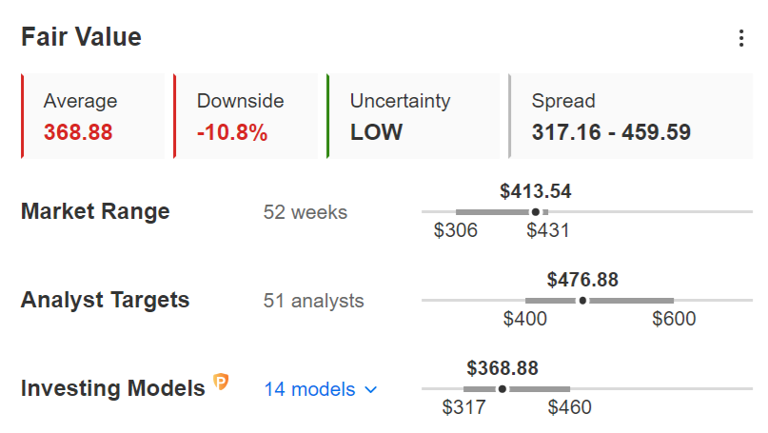The height and width of the screenshot is (433, 768).
Task: Click the $476.88 analyst target value
Action: click(x=583, y=280)
